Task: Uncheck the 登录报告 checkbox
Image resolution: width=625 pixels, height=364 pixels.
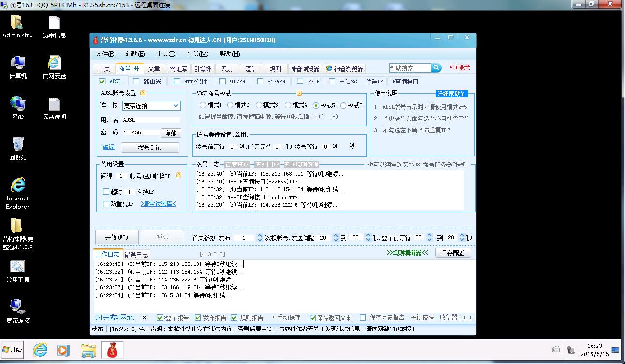Action: coord(160,318)
